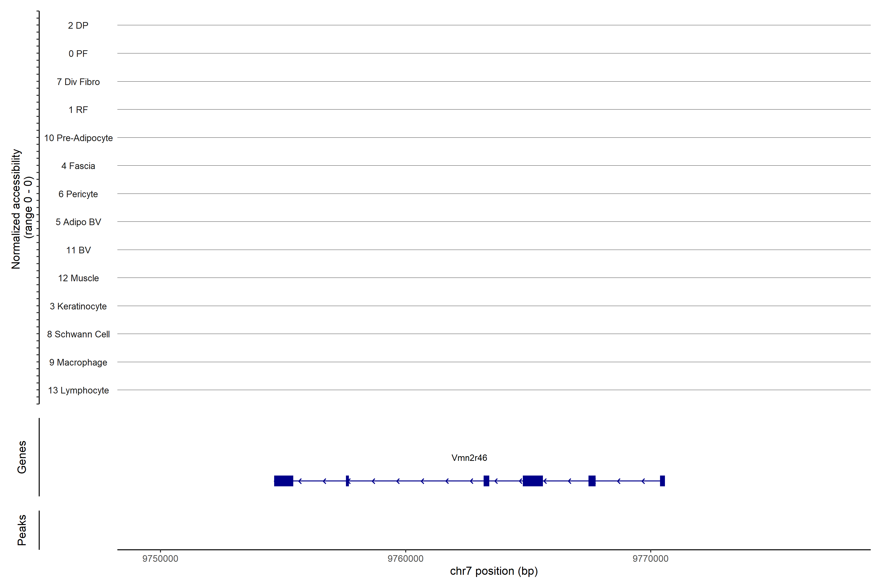The height and width of the screenshot is (588, 882).
Task: Click the 13 Lymphocyte track label
Action: click(78, 390)
